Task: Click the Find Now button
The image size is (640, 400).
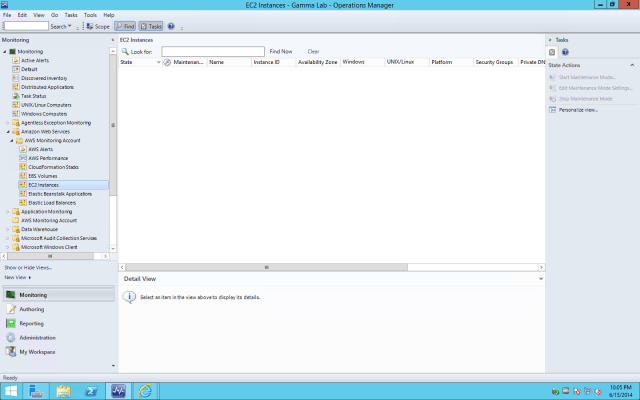Action: point(281,51)
